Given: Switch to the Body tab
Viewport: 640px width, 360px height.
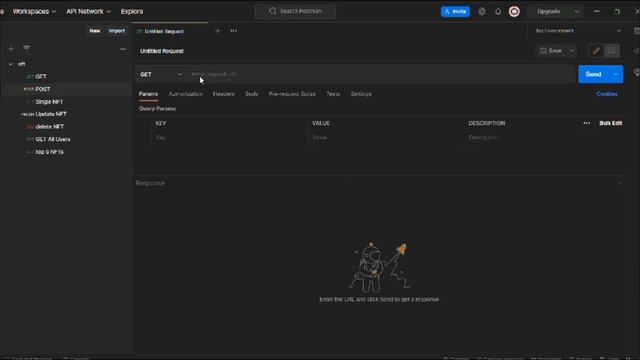Looking at the screenshot, I should pos(251,94).
